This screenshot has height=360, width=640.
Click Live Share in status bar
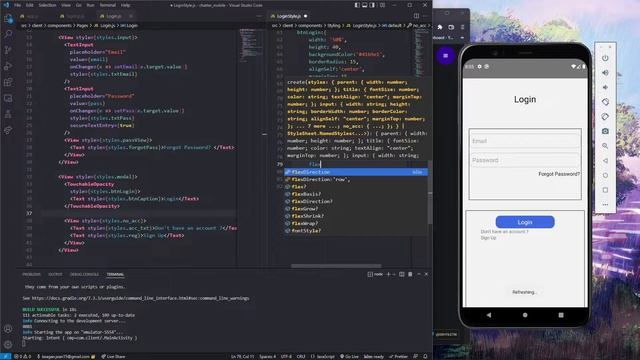[x=113, y=356]
